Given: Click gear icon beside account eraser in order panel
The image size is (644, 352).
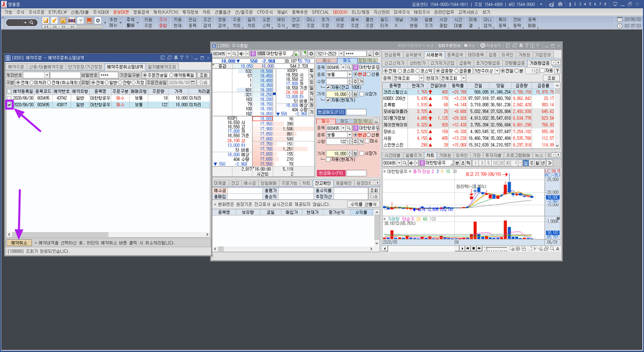Looking at the screenshot, I should coord(376,54).
